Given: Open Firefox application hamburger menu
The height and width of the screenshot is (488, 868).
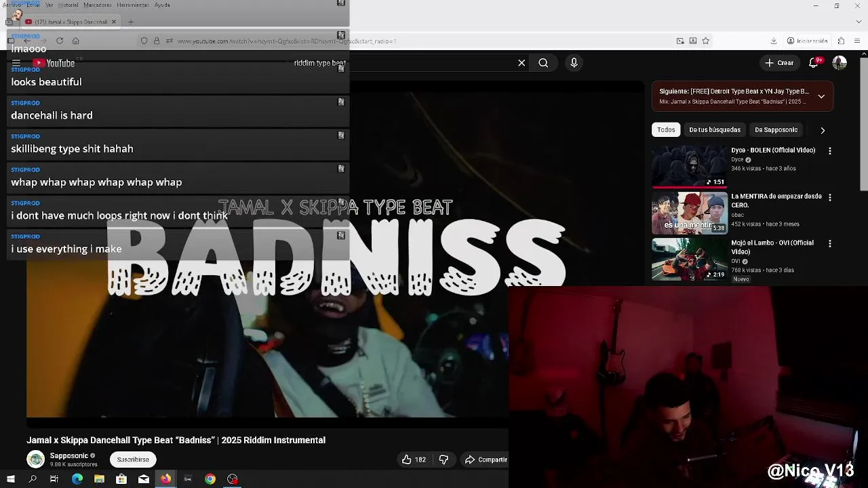Looking at the screenshot, I should tap(857, 41).
